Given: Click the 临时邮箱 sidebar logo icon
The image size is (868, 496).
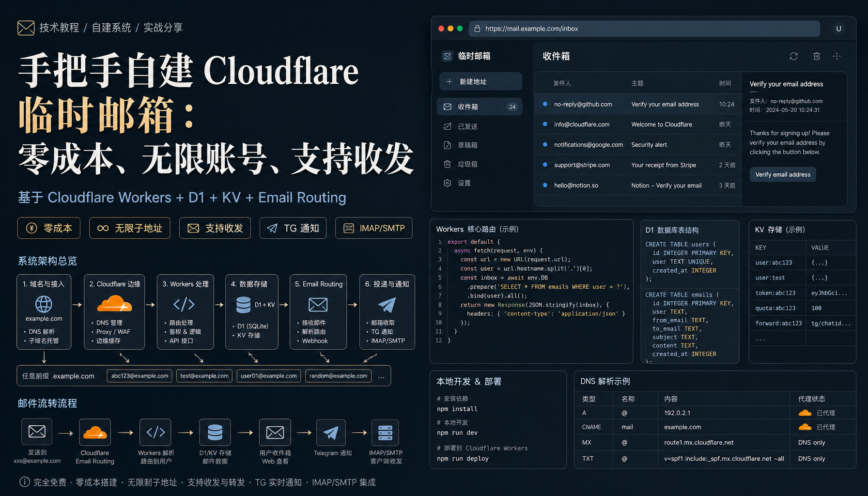Looking at the screenshot, I should [x=448, y=56].
